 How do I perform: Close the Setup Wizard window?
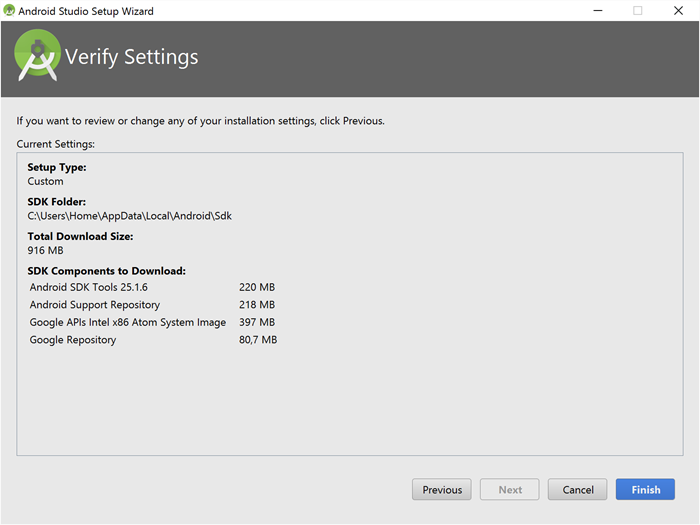click(x=678, y=10)
